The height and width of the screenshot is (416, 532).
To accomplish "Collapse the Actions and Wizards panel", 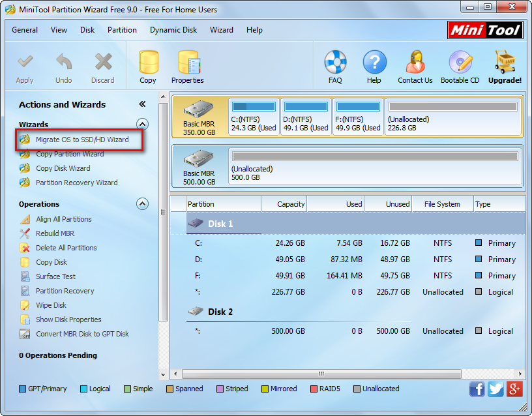I will click(143, 104).
